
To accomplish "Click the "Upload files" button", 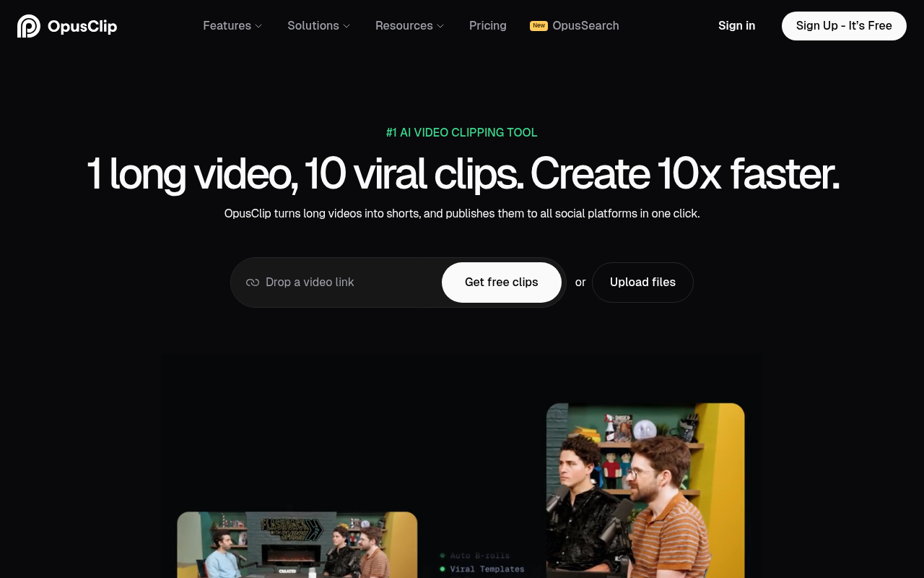I will 642,282.
